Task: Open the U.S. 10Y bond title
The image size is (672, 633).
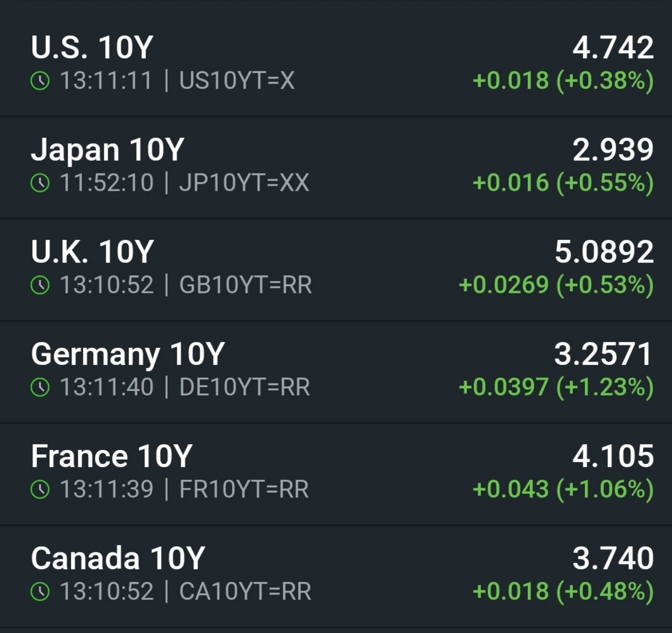Action: click(92, 47)
